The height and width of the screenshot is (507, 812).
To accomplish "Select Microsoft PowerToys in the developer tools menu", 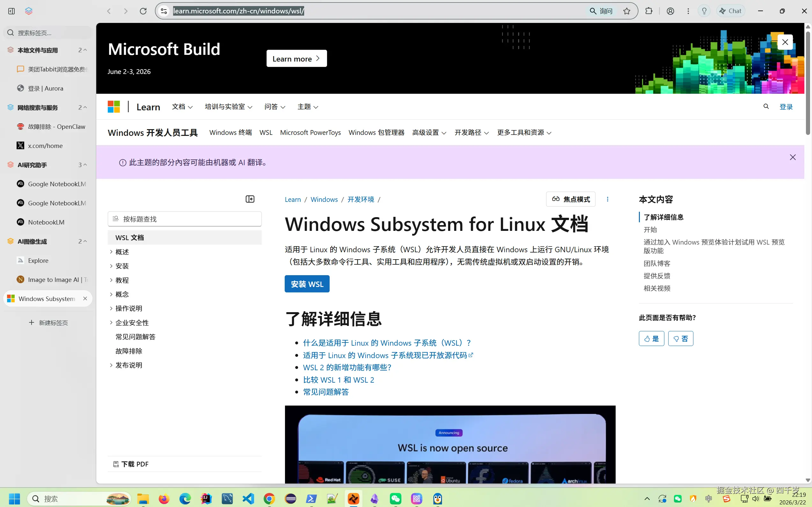I will pos(310,132).
